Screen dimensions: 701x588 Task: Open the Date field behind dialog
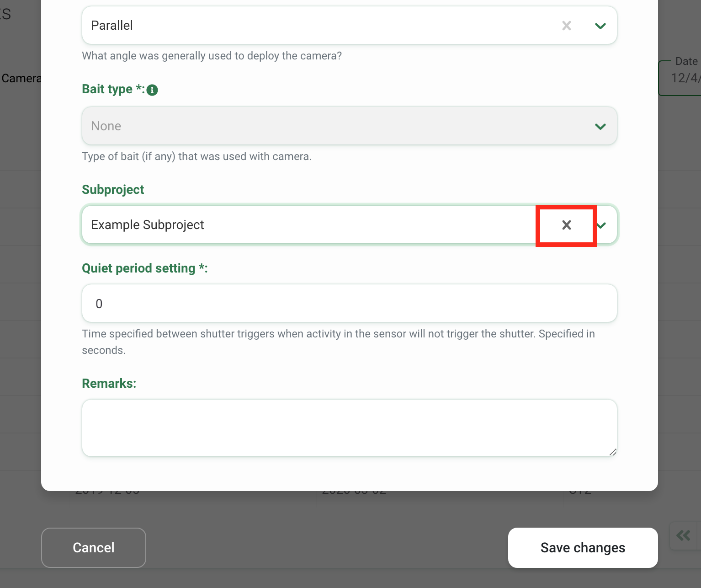[680, 78]
